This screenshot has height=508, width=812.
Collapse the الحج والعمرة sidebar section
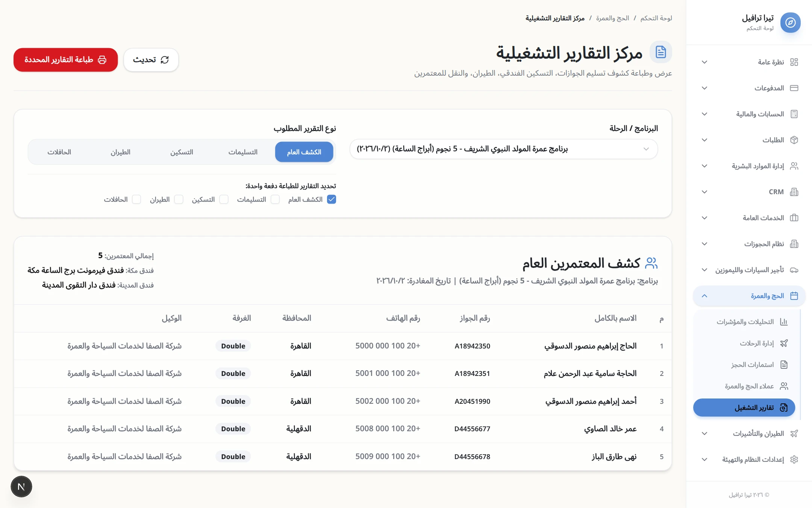click(x=749, y=296)
